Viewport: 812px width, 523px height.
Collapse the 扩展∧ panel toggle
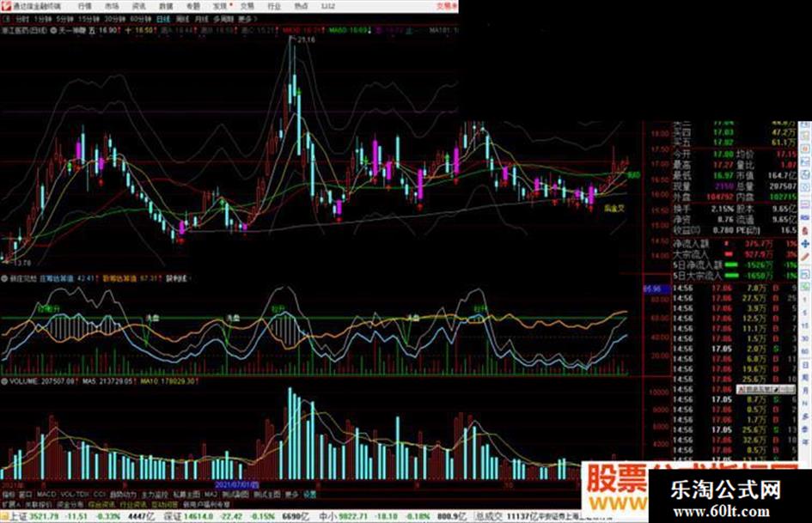(x=11, y=504)
